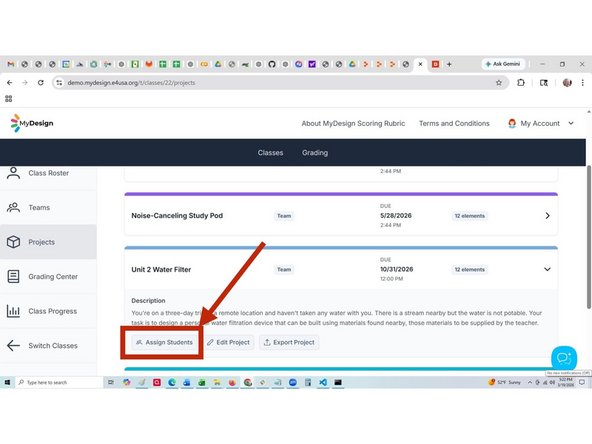Click the weather widget showing Sunny
Viewport: 592px width, 444px height.
click(504, 382)
